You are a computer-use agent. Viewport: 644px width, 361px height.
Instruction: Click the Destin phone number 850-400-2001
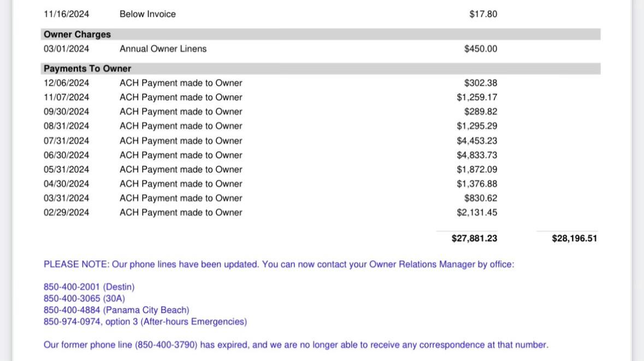pos(72,287)
